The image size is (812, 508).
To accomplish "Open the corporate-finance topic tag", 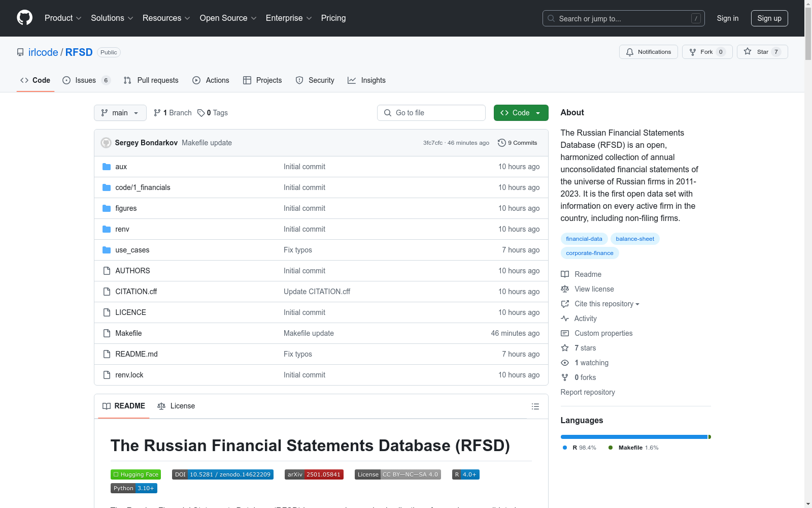I will (590, 253).
